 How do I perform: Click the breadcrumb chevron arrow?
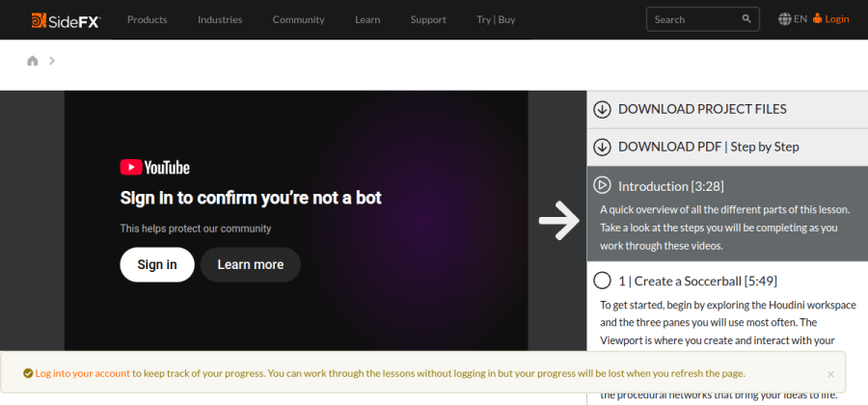coord(52,61)
